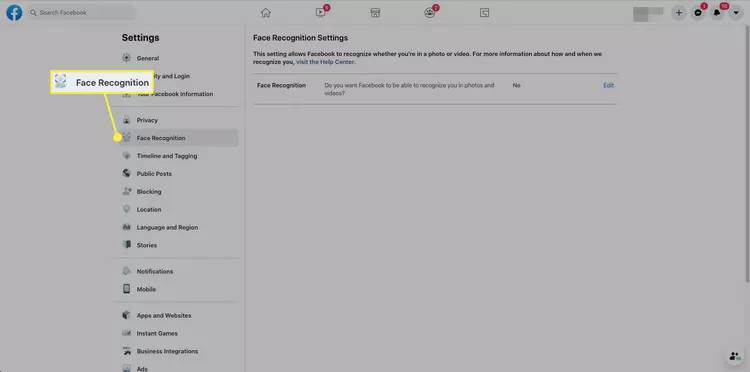Screen dimensions: 750x372
Task: Click the Instant Games icon
Action: coord(126,333)
